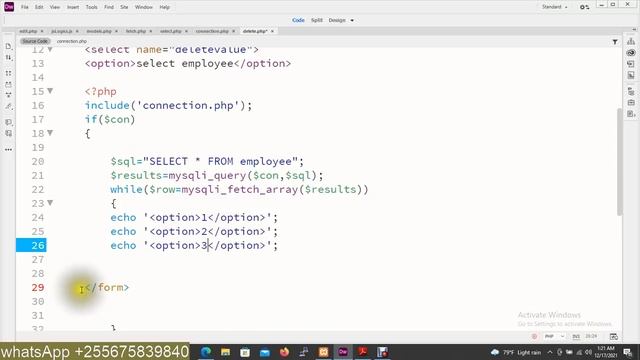Collapse code block at line 23
Screen dimensions: 640x360
[x=50, y=202]
